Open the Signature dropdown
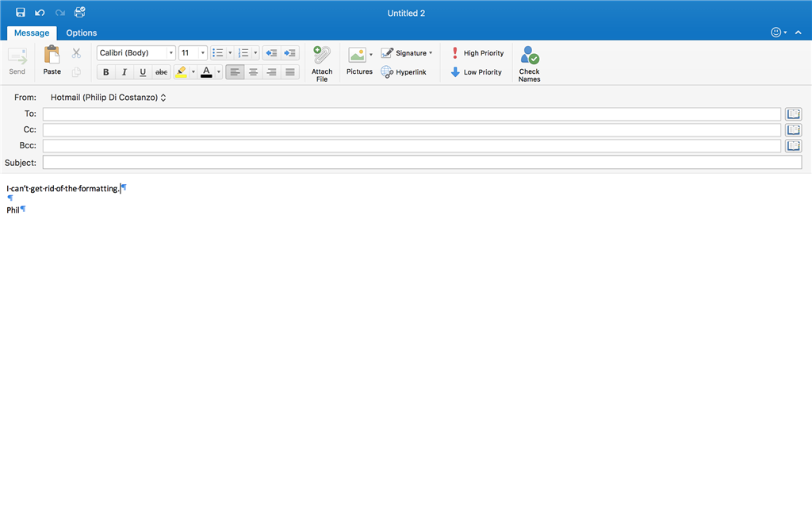812x508 pixels. pos(407,53)
